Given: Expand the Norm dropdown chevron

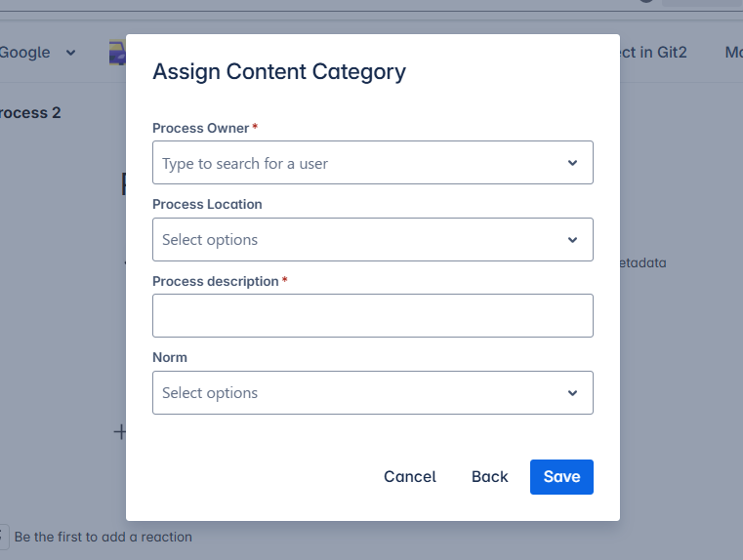Looking at the screenshot, I should (572, 392).
